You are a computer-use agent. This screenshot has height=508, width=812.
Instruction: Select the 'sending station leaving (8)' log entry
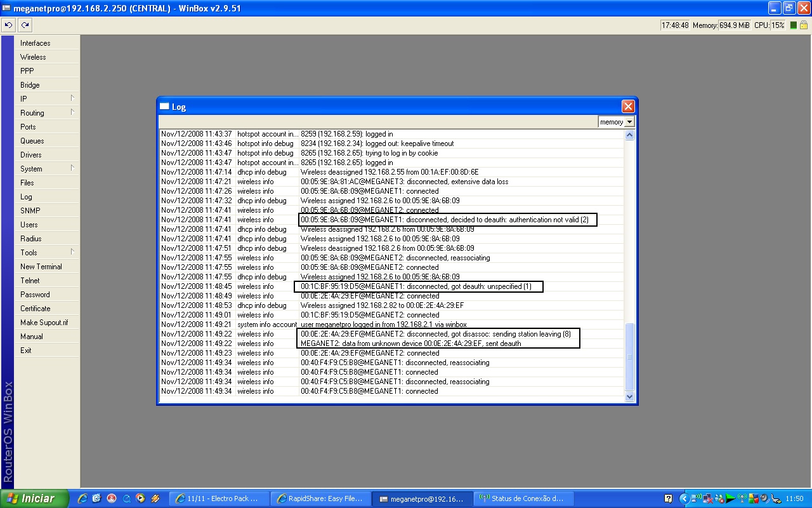click(x=391, y=334)
